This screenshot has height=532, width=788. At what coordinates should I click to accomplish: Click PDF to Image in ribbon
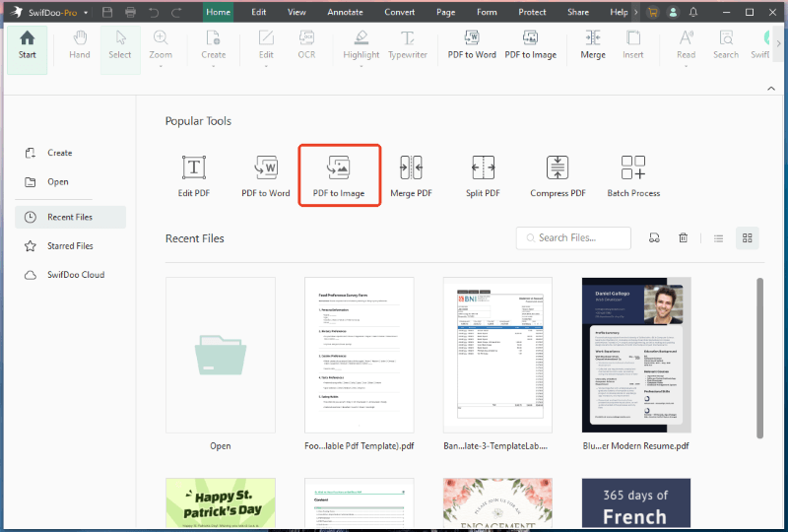530,45
